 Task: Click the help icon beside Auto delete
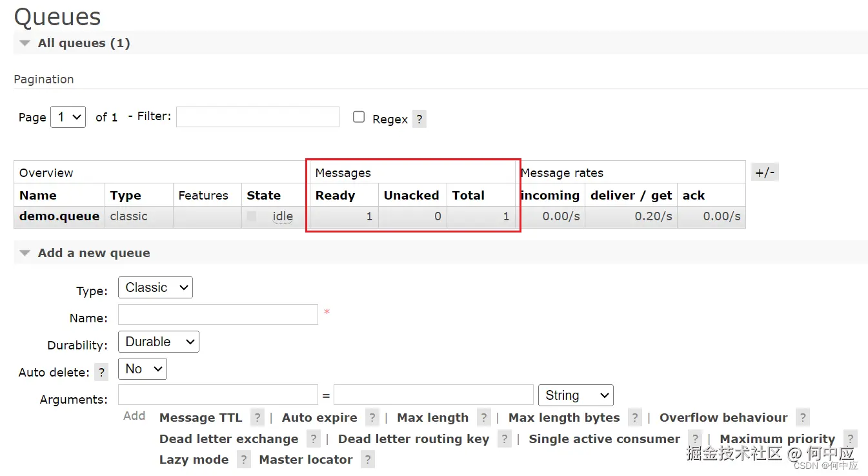[101, 372]
